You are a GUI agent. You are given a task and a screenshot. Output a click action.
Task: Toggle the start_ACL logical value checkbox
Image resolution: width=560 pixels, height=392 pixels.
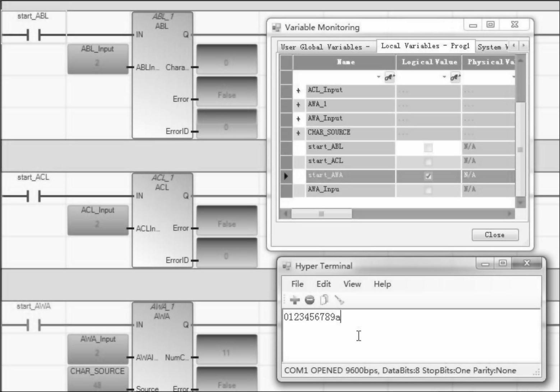[428, 162]
